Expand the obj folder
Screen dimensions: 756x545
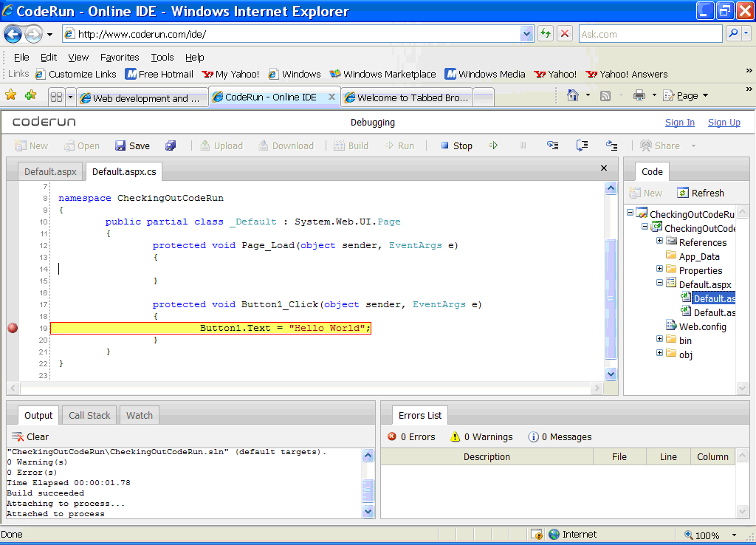(x=659, y=352)
